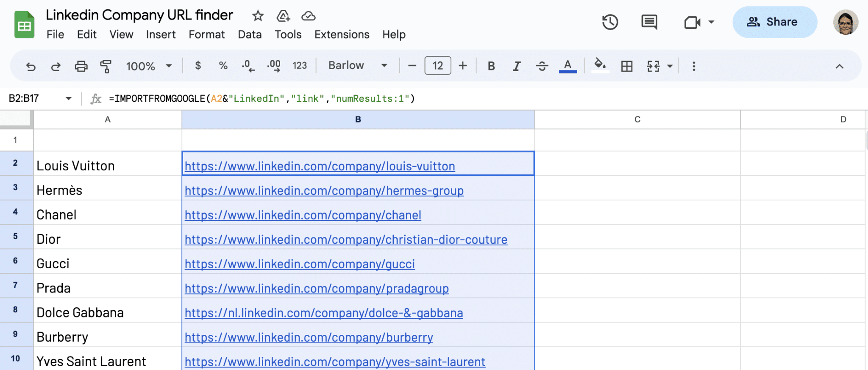
Task: Increase font size with plus button
Action: coord(463,66)
